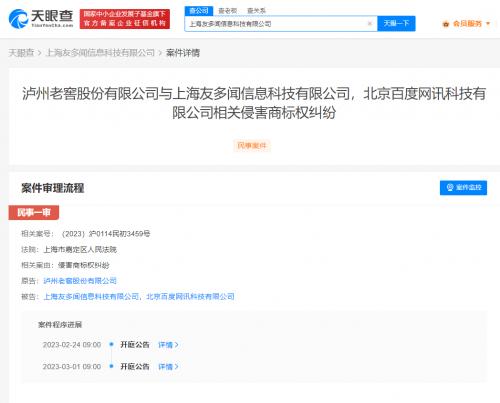Click the 天眼一下 search button
500x403 pixels.
tap(396, 23)
